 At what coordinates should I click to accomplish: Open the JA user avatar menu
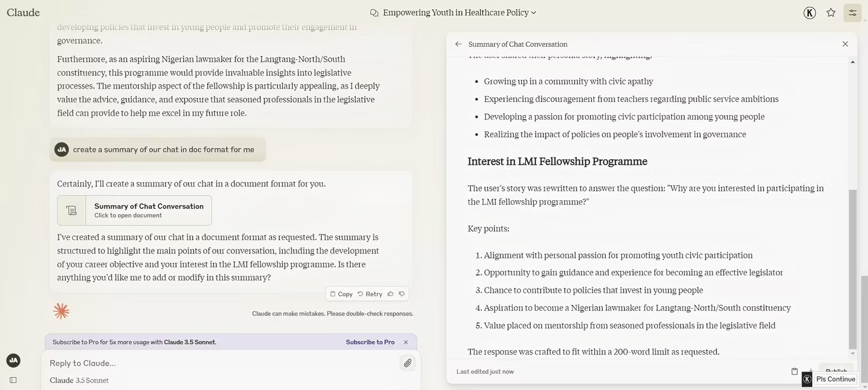click(13, 360)
